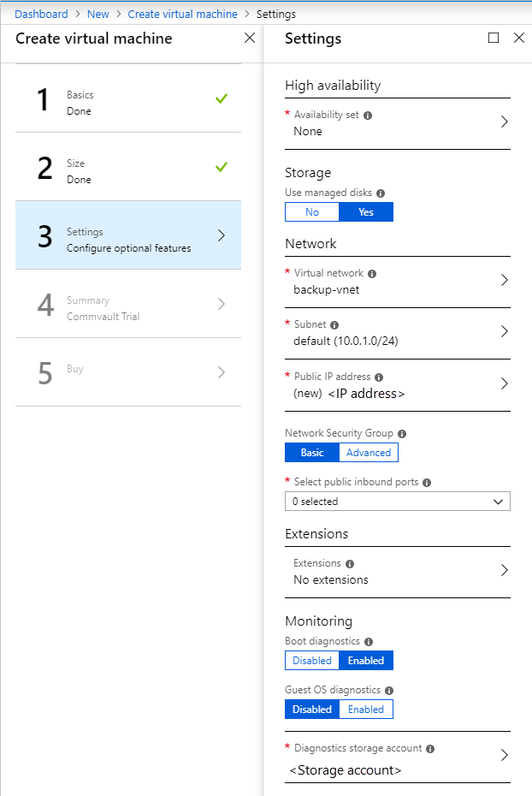Expand the Availability set option
Image resolution: width=532 pixels, height=796 pixels.
pyautogui.click(x=504, y=122)
